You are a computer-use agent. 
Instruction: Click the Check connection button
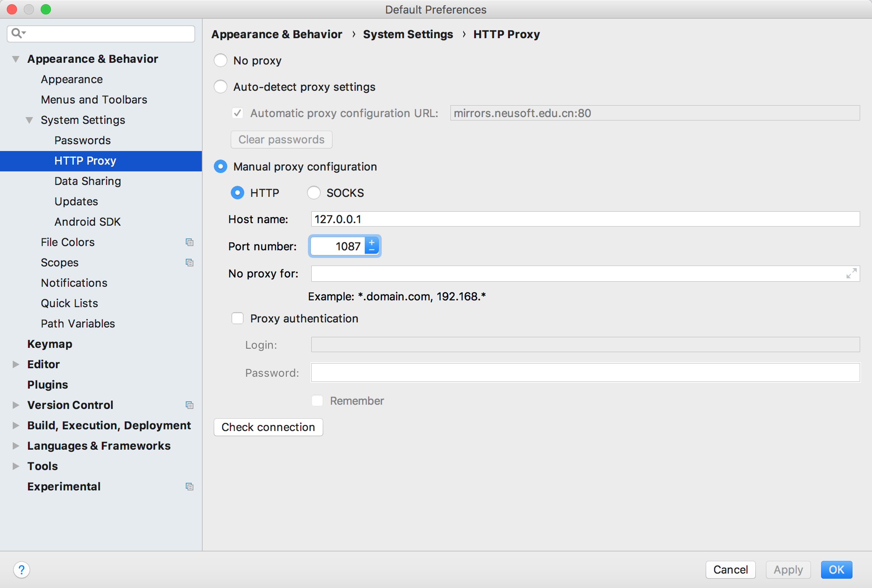click(x=268, y=427)
